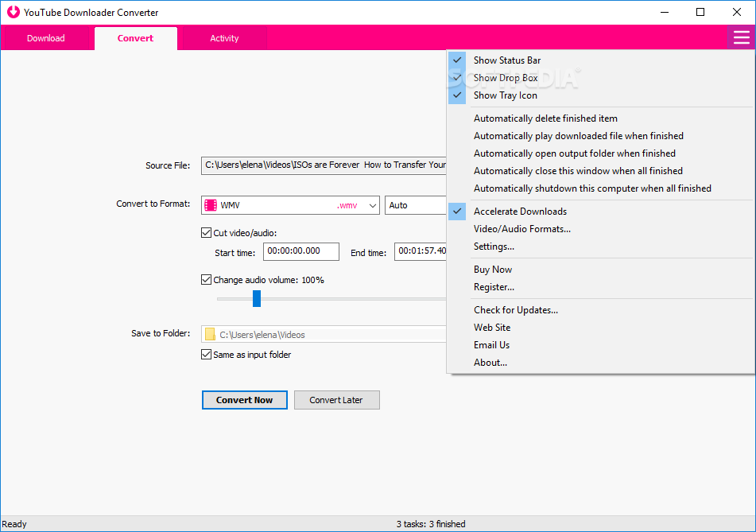The height and width of the screenshot is (532, 756).
Task: Choose Email Us menu entry
Action: (600, 344)
